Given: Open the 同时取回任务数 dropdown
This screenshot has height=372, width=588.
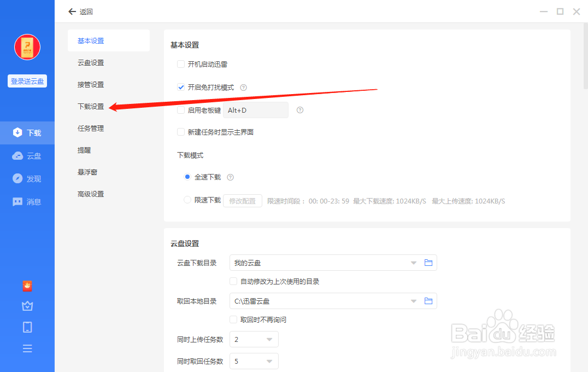Looking at the screenshot, I should pos(254,361).
